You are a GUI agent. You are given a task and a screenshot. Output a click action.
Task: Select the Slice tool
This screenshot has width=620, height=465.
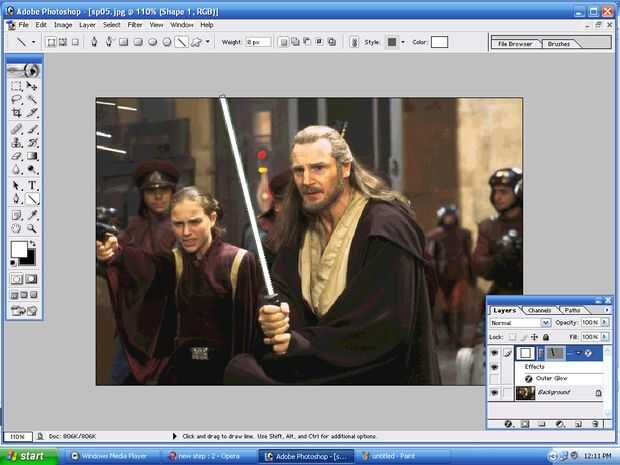tap(32, 113)
